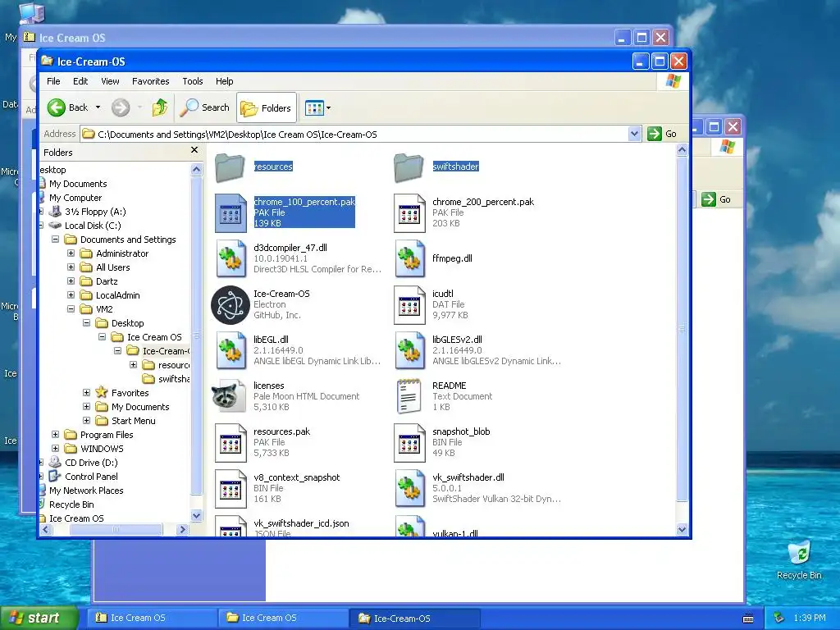840x630 pixels.
Task: Select Local Disk (C:) in tree
Action: point(93,226)
